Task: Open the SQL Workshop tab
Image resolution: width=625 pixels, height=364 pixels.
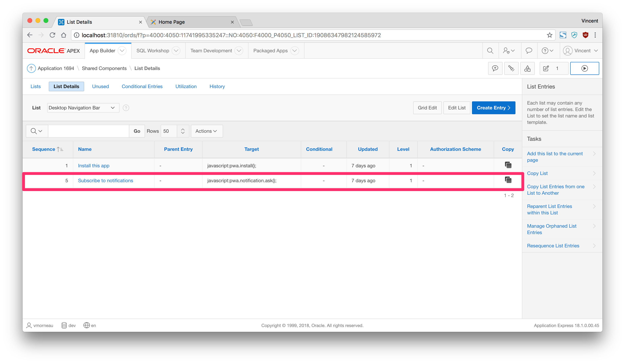Action: click(x=153, y=51)
